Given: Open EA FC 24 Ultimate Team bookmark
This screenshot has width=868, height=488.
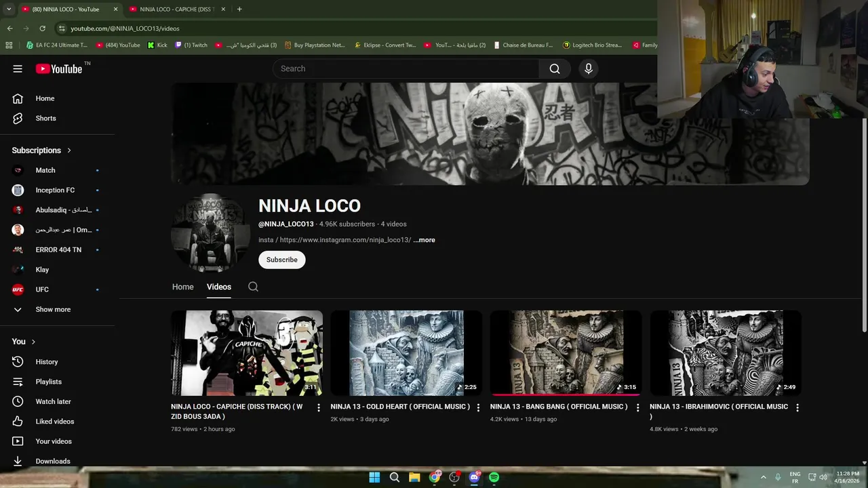Looking at the screenshot, I should 56,45.
